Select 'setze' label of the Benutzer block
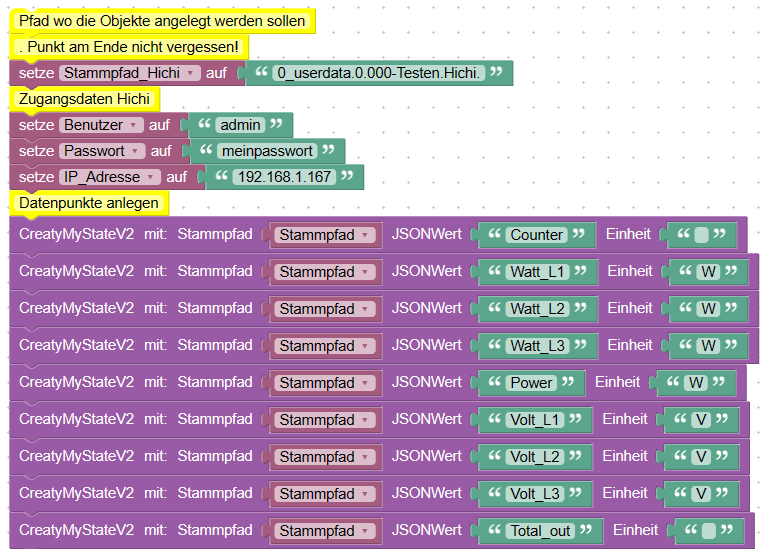 point(36,125)
